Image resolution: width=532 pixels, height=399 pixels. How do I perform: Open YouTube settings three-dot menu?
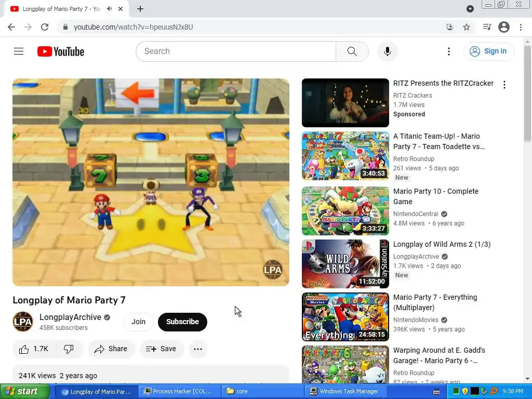448,51
